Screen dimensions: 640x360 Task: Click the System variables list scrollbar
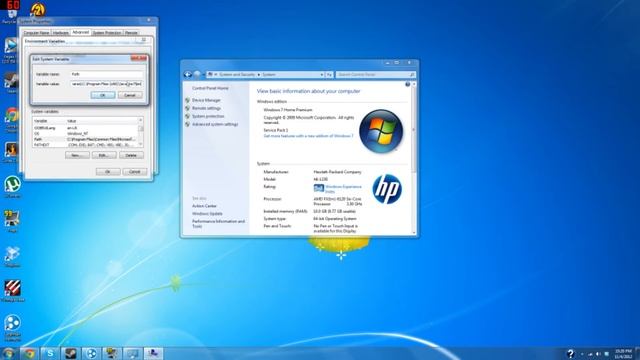[x=141, y=132]
